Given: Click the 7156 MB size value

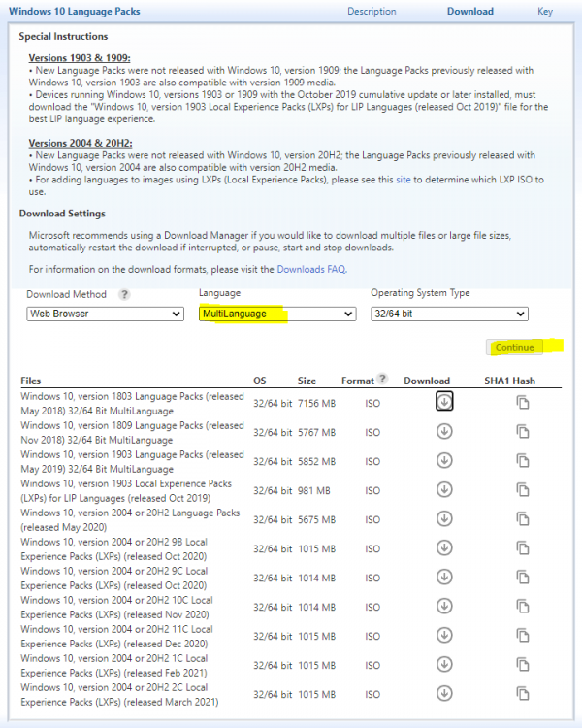Looking at the screenshot, I should click(x=316, y=403).
